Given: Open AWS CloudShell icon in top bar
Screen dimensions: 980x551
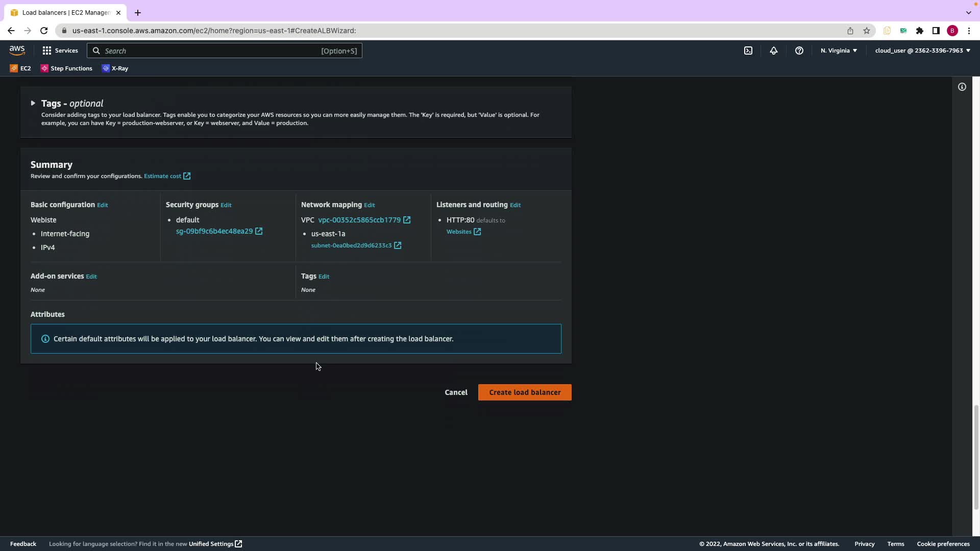Looking at the screenshot, I should (x=748, y=51).
